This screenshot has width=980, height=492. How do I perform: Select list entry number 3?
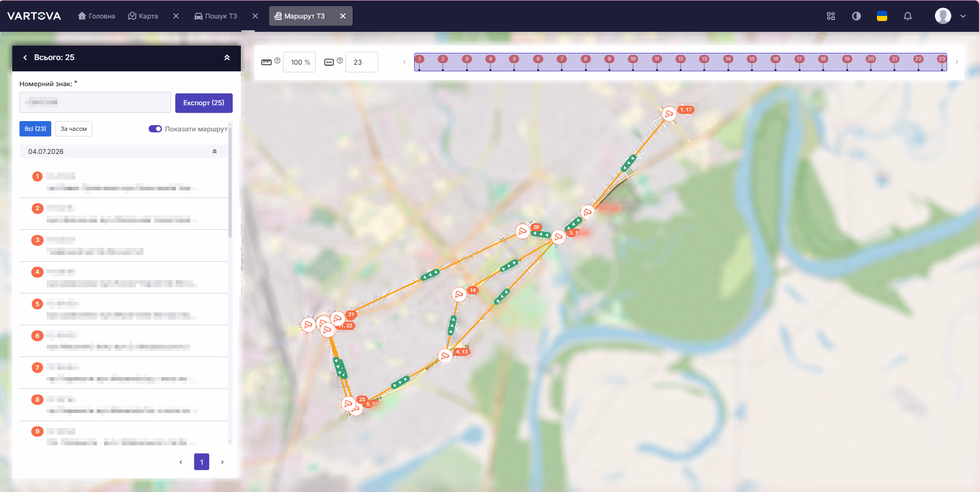tap(124, 246)
